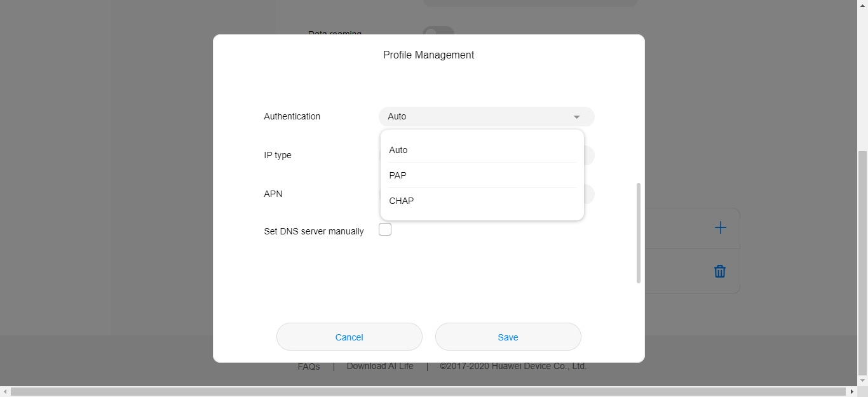Click the trash bin delete icon
868x397 pixels.
coord(720,271)
